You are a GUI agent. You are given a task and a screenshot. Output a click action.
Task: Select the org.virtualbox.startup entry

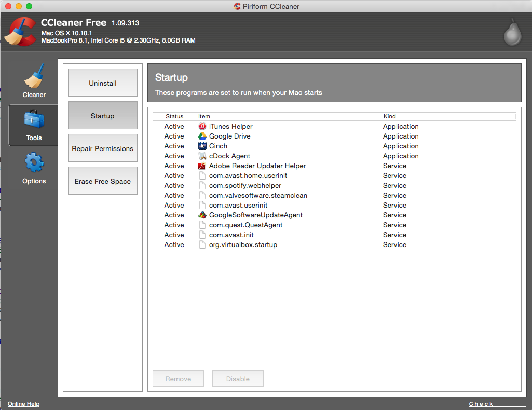[x=334, y=244]
